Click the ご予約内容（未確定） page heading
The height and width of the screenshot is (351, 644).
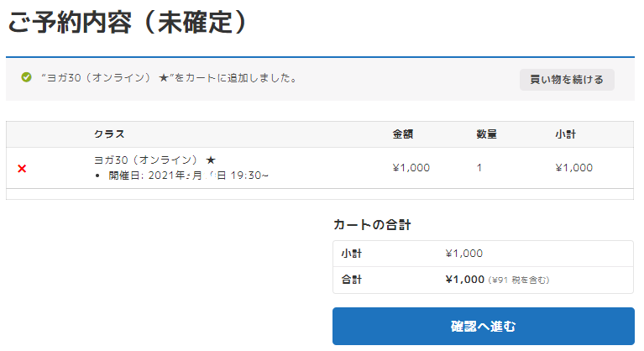click(x=128, y=22)
